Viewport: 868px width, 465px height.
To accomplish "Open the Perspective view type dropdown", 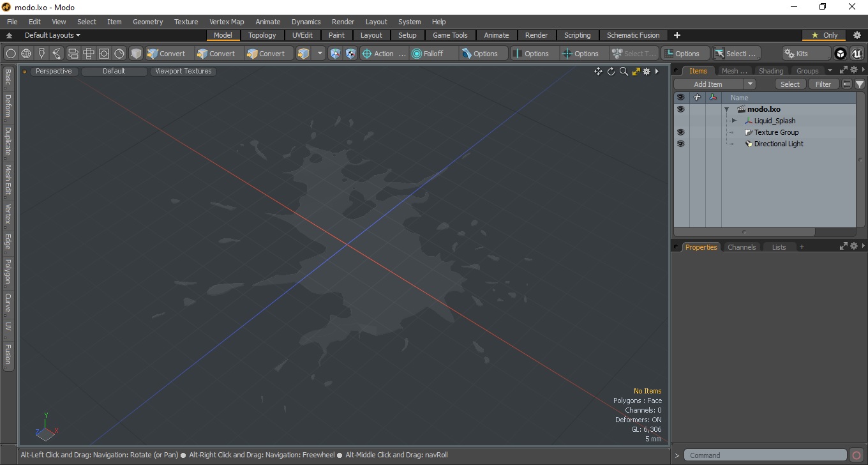I will 54,72.
